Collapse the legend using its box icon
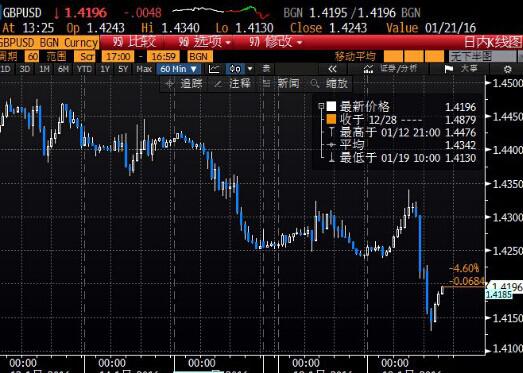This screenshot has width=523, height=373. [x=321, y=106]
